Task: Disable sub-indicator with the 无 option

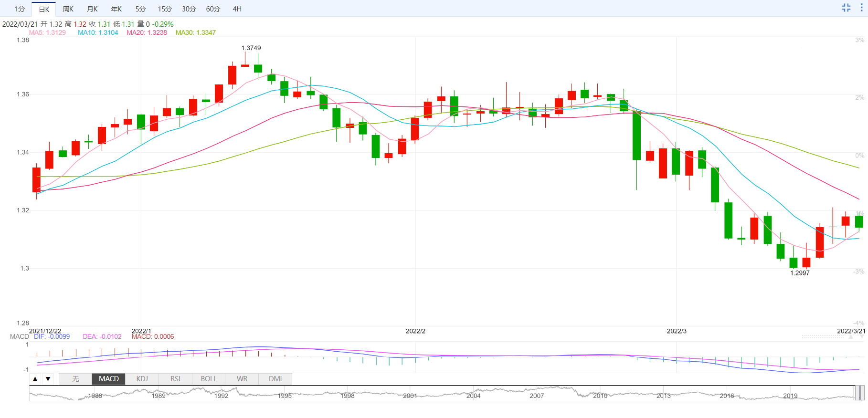Action: pos(75,379)
